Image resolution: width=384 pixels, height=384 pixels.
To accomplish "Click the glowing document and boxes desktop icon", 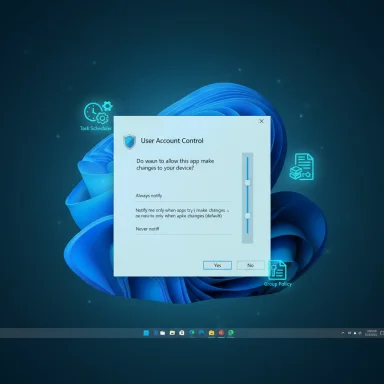I will pos(302,167).
